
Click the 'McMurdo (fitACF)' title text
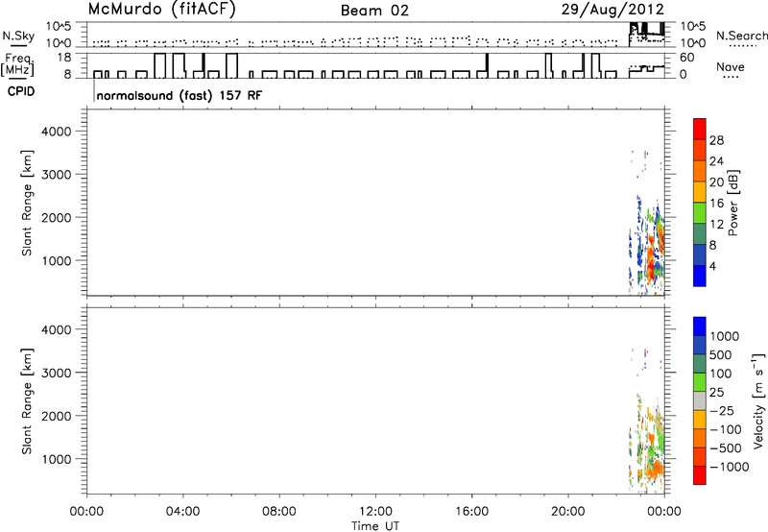(161, 10)
